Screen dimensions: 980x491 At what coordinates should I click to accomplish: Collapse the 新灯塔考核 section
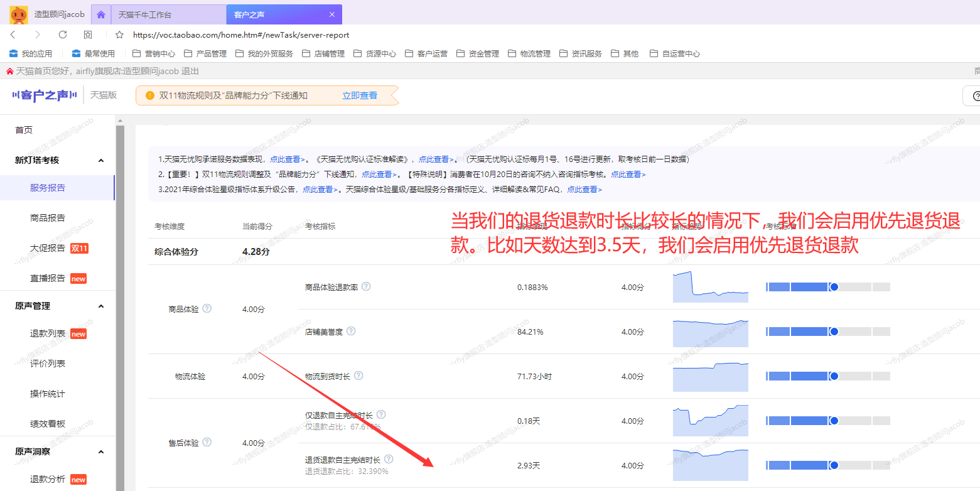(x=100, y=160)
